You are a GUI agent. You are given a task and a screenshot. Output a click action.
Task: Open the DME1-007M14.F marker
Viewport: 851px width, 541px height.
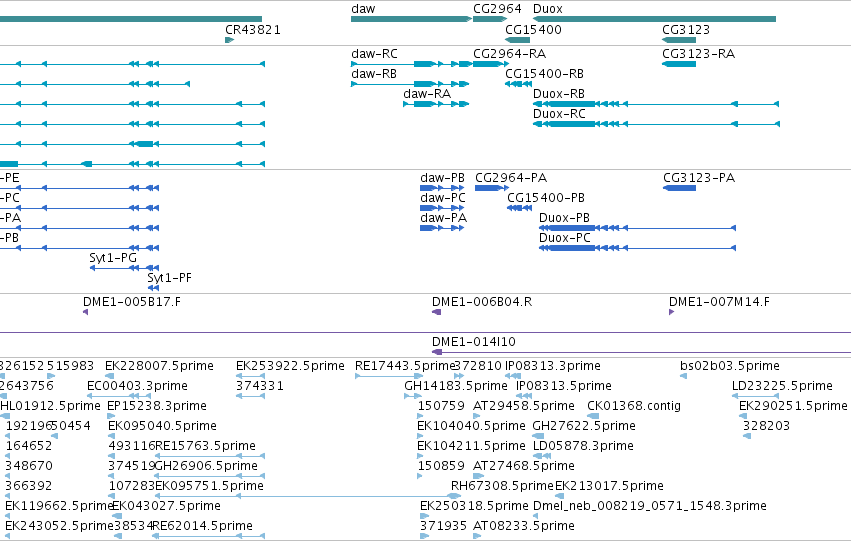[672, 312]
